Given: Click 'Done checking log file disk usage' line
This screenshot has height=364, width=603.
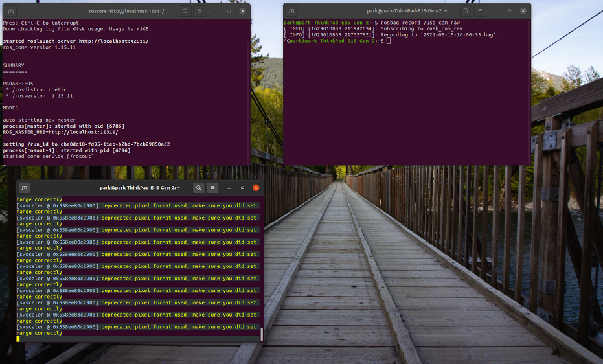Looking at the screenshot, I should pos(77,29).
